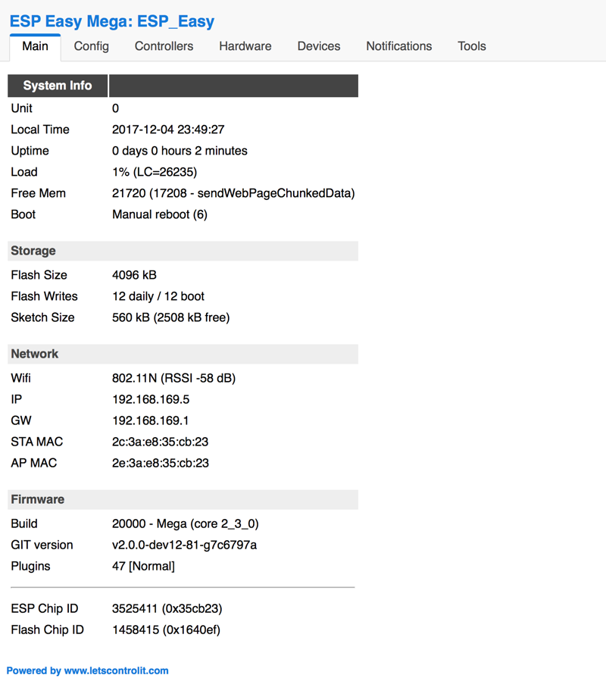This screenshot has width=606, height=700.
Task: Click the Uptime value text
Action: [179, 151]
